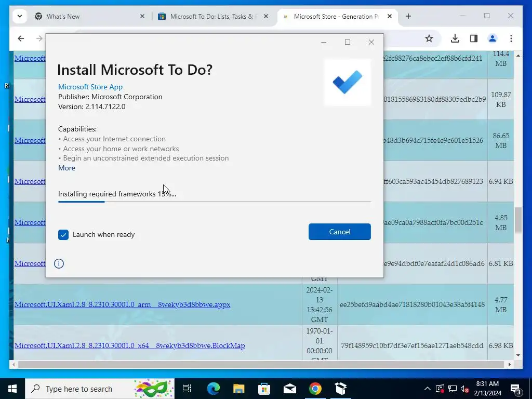Open Microsoft Store from taskbar

click(264, 389)
